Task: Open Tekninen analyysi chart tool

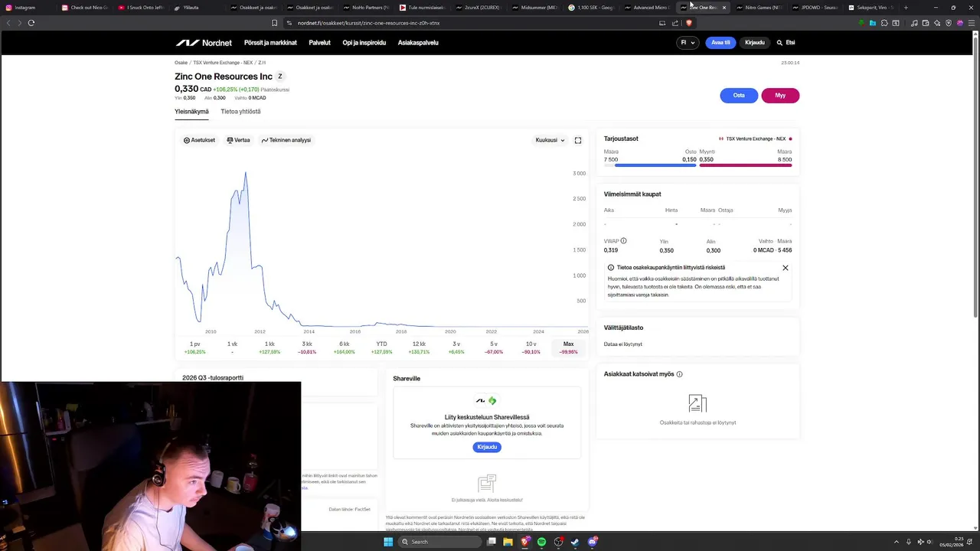Action: click(x=286, y=140)
